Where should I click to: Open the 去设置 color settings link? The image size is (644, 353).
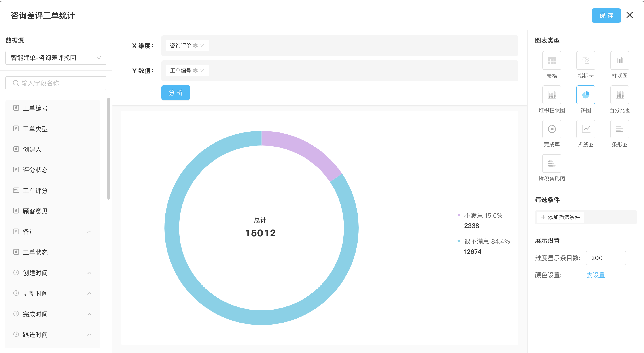pyautogui.click(x=595, y=275)
